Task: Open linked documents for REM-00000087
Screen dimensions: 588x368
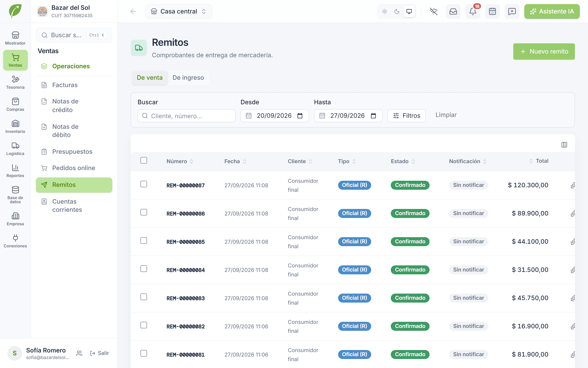Action: click(573, 185)
